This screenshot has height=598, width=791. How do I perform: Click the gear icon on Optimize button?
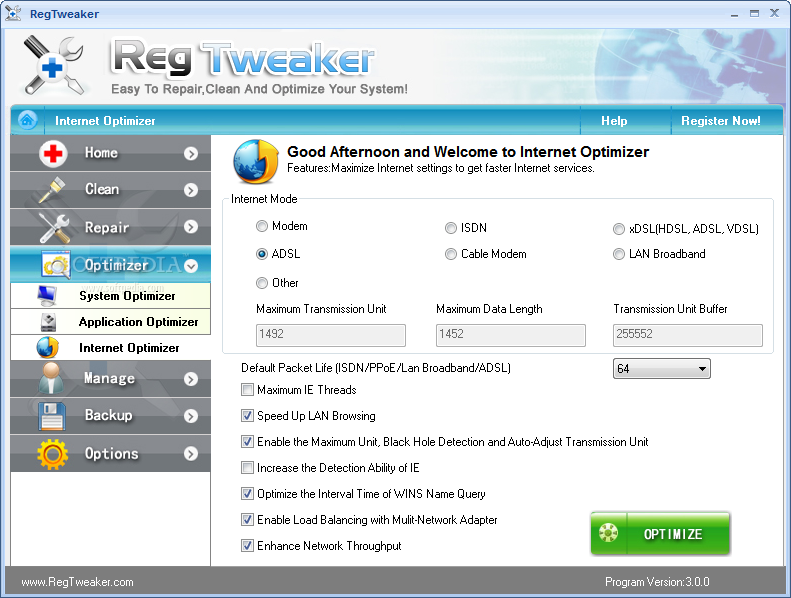click(x=608, y=532)
